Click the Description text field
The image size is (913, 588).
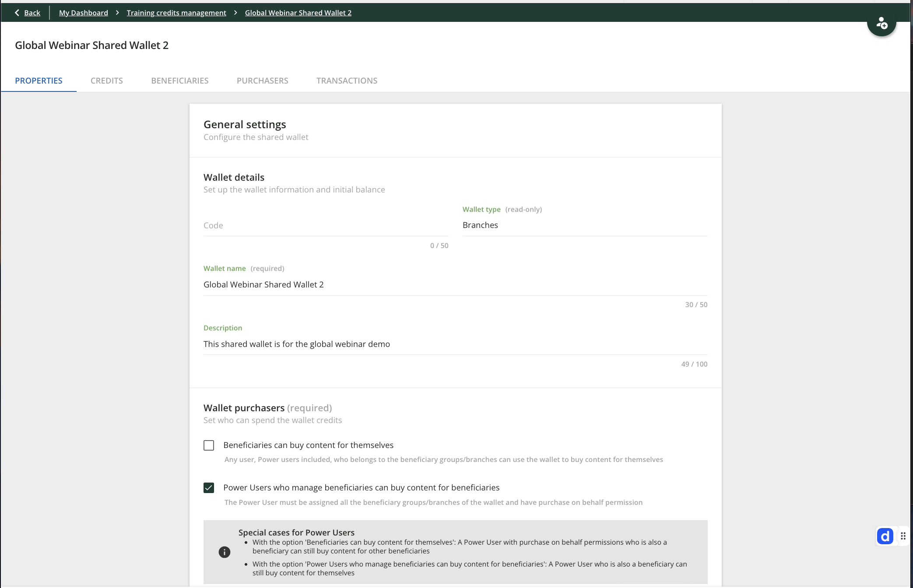(x=455, y=344)
